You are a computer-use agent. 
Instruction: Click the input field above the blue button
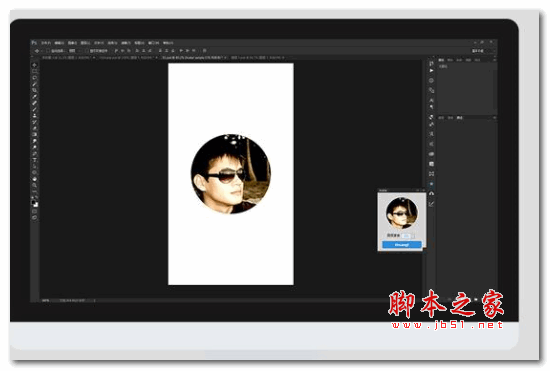[406, 236]
